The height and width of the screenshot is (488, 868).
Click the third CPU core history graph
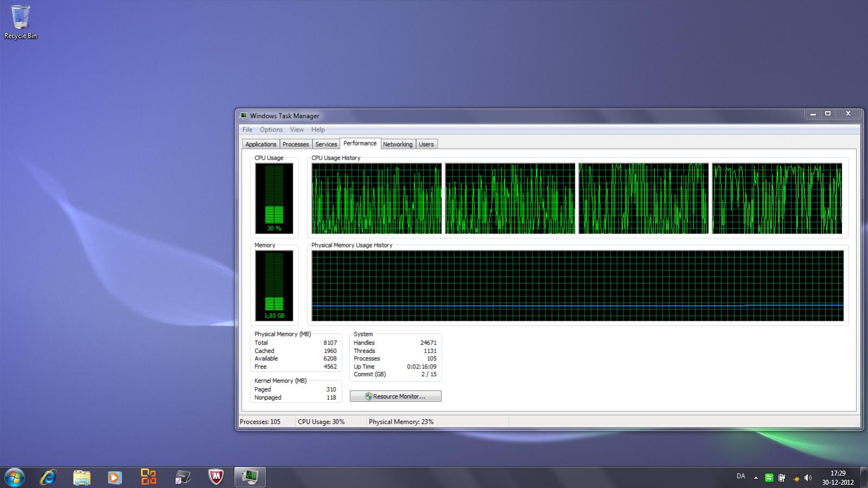(644, 199)
